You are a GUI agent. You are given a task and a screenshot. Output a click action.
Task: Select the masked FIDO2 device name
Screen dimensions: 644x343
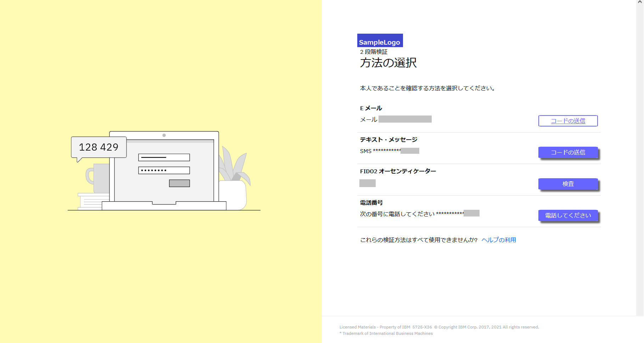[x=368, y=183]
